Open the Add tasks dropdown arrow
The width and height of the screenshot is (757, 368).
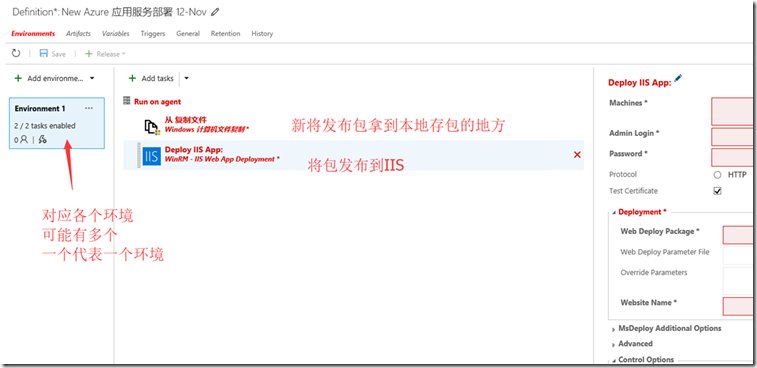[x=187, y=78]
